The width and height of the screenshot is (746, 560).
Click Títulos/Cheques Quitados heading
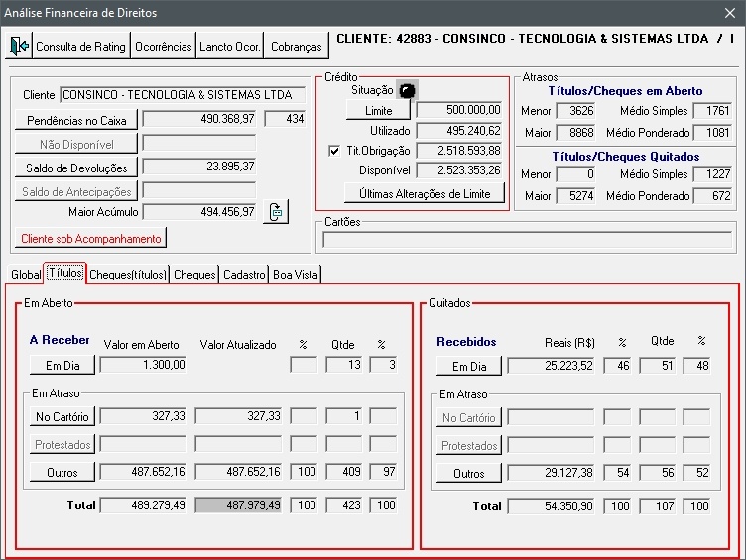point(626,157)
